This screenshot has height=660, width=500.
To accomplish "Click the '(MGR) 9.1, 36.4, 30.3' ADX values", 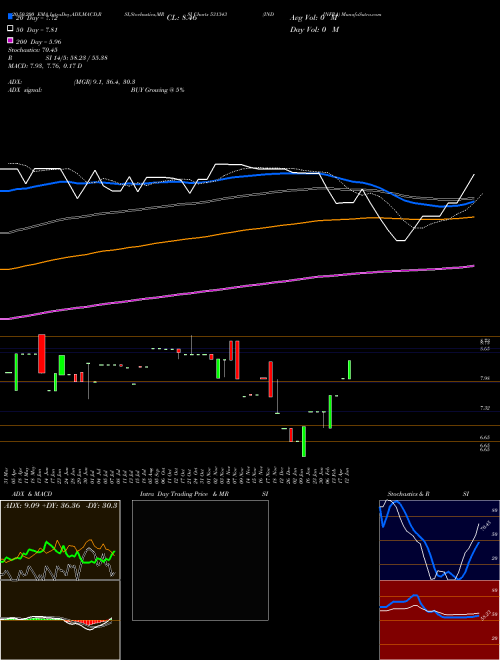I will tap(104, 82).
